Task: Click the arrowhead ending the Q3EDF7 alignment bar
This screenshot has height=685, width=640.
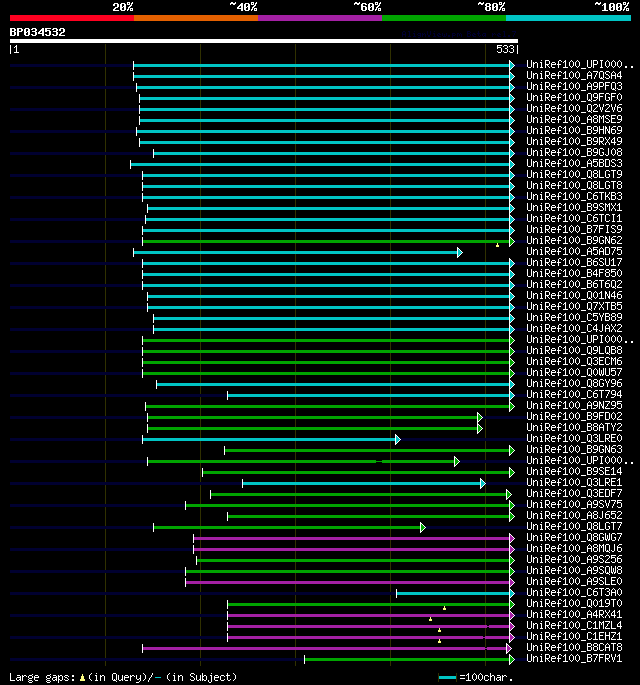Action: (x=509, y=495)
